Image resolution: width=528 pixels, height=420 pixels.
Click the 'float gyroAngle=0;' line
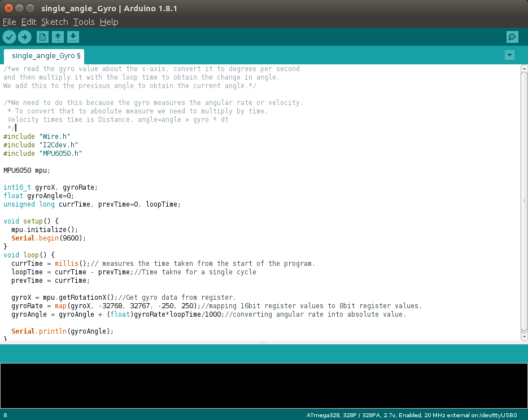39,195
